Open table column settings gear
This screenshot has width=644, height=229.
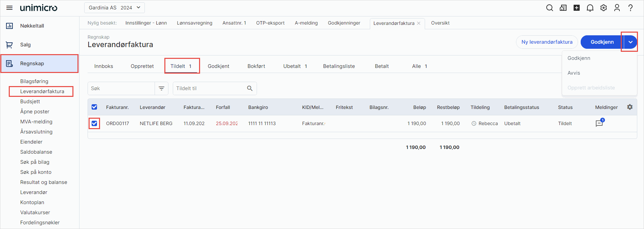[x=630, y=107]
